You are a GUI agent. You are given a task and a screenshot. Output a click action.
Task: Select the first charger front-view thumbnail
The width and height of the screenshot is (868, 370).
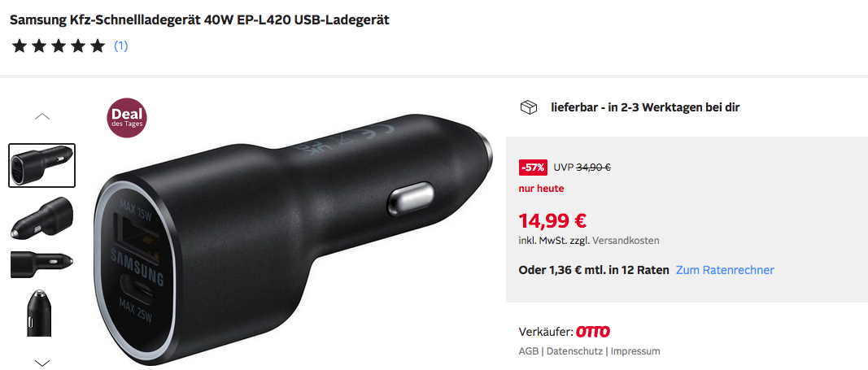pos(42,165)
